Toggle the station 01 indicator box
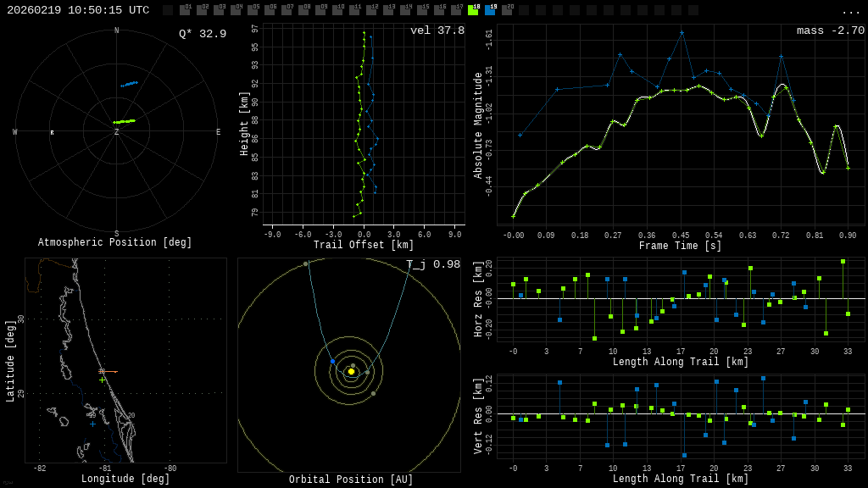The image size is (868, 488). click(x=185, y=10)
